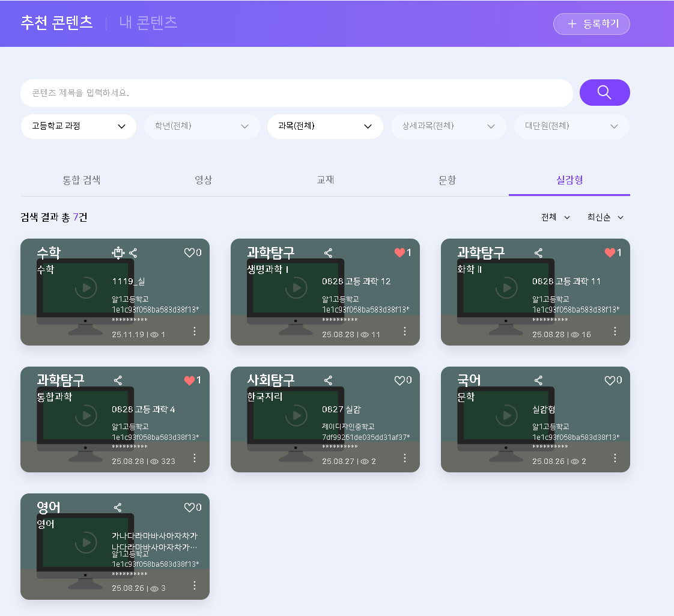Open the 최신순 sort dropdown
Image resolution: width=674 pixels, height=616 pixels.
pos(606,218)
